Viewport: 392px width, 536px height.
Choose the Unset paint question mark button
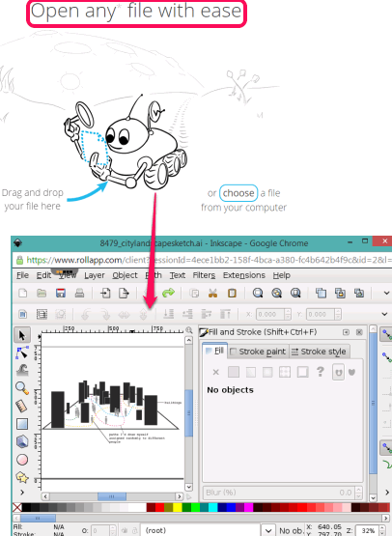(321, 372)
